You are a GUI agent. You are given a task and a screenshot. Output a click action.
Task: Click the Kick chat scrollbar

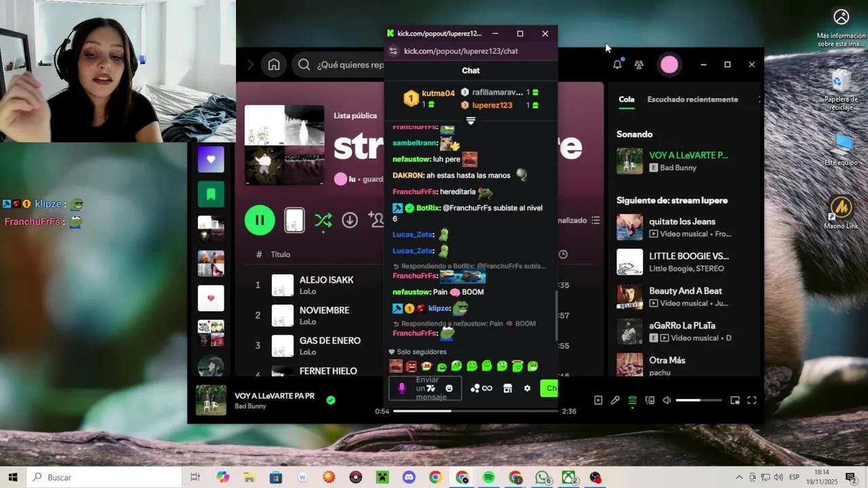click(x=556, y=315)
